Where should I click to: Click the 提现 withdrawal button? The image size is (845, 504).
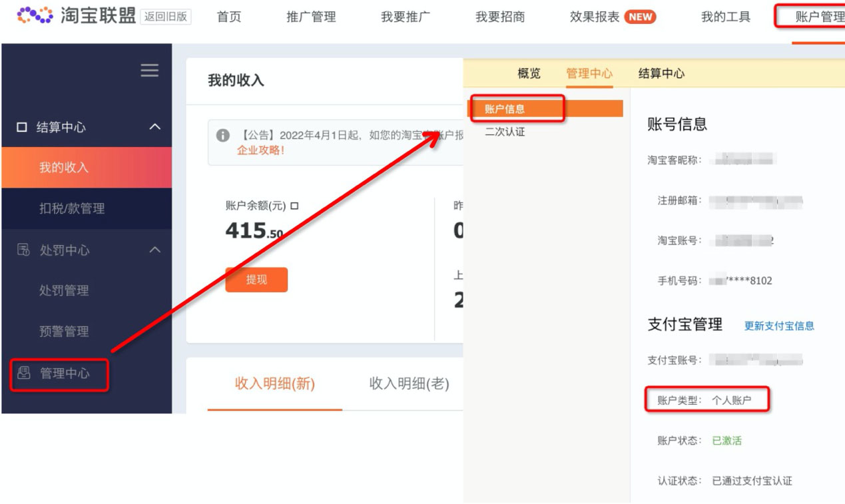[x=256, y=280]
